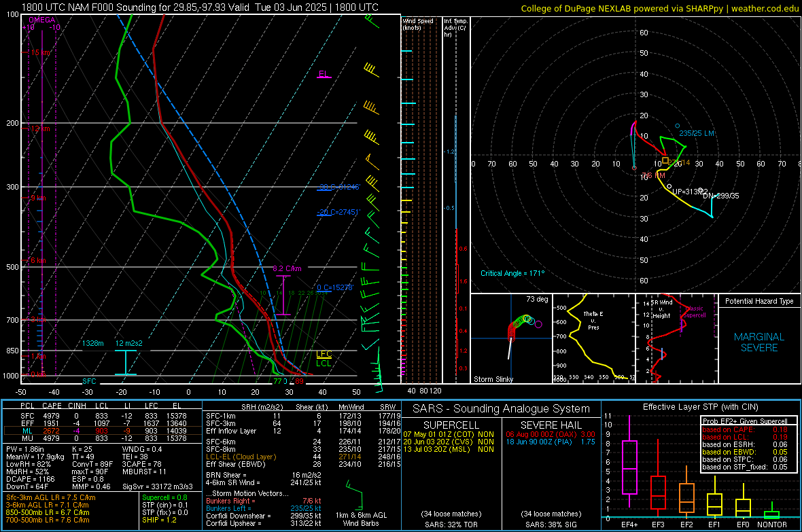Viewport: 802px width, 532px height.
Task: Click the 'MARGINAL SEVERE' hazard text
Action: pyautogui.click(x=759, y=342)
